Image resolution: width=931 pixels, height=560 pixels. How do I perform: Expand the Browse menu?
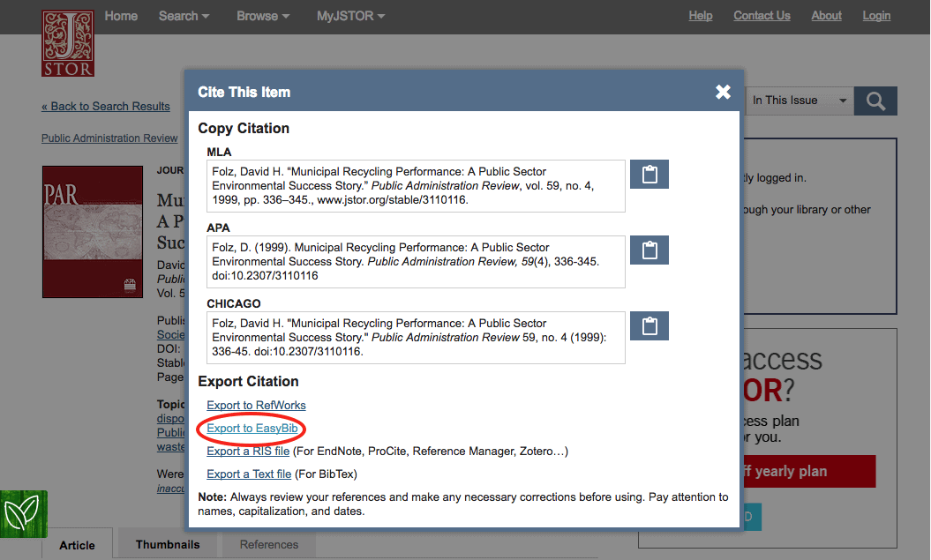pos(262,16)
